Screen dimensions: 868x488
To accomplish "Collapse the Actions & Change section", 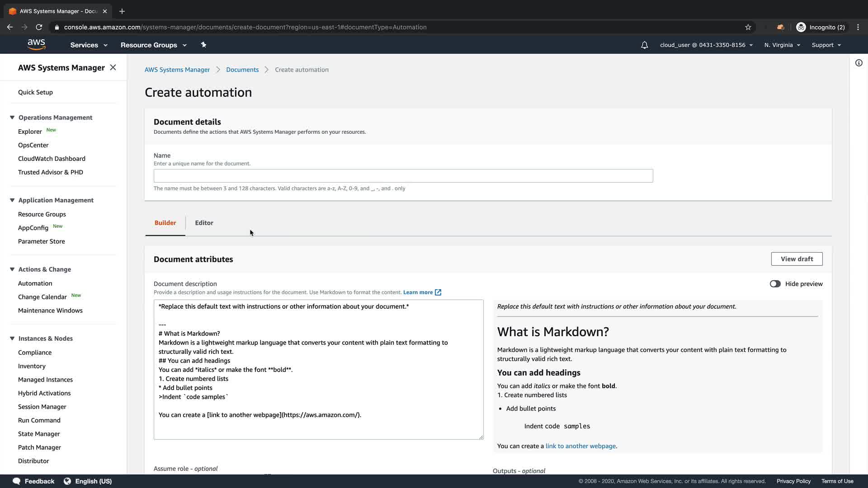I will tap(12, 269).
